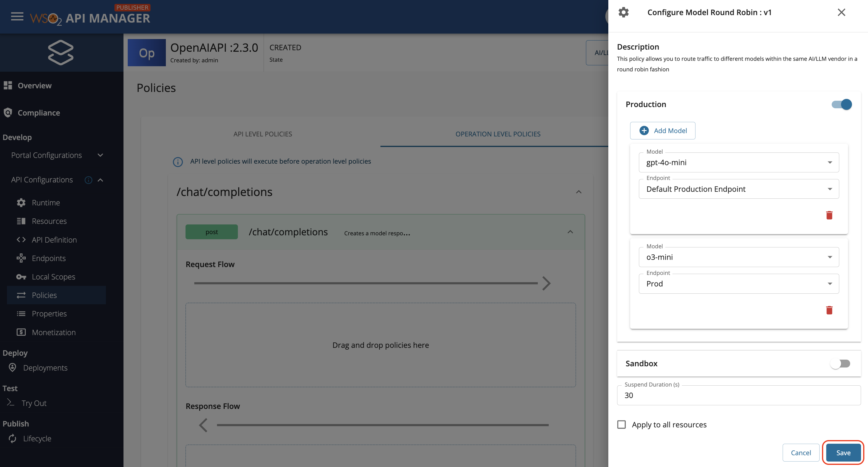
Task: Click the Try Out terminal icon
Action: click(11, 403)
